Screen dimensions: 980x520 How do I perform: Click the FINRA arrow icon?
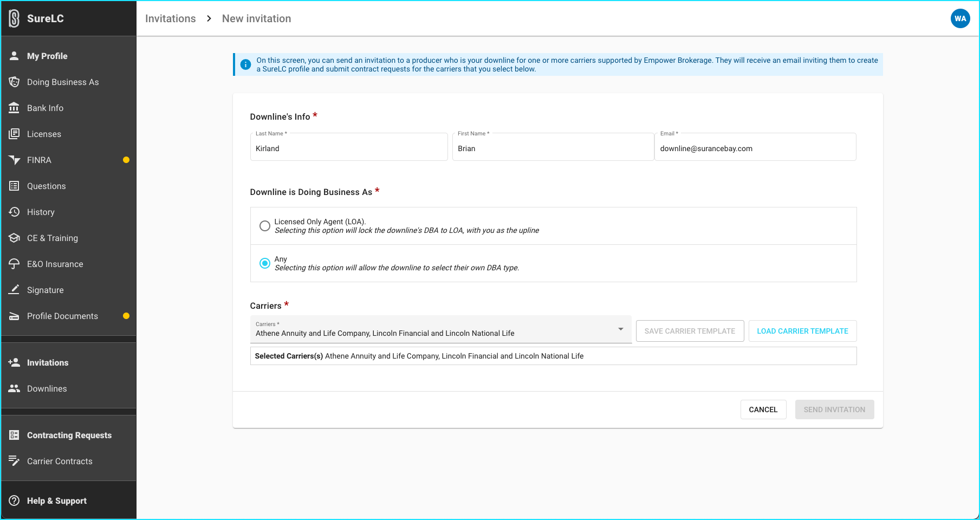click(x=15, y=160)
